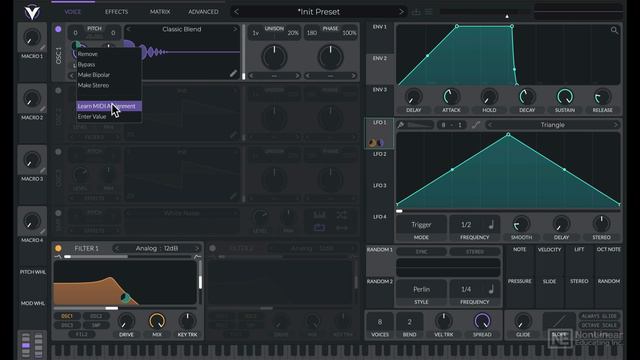Click the ENV 1 Sustain knob
Screen dimensions: 640x360
pyautogui.click(x=565, y=97)
